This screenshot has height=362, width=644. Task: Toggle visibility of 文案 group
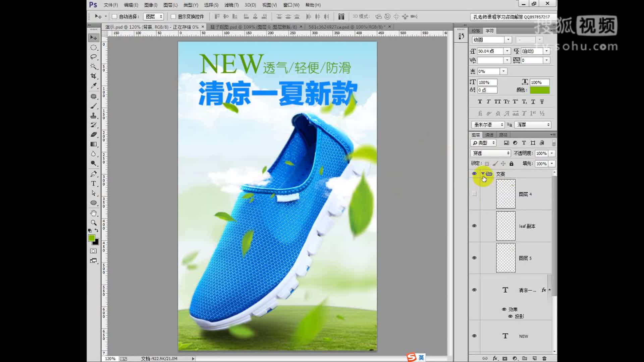point(474,174)
